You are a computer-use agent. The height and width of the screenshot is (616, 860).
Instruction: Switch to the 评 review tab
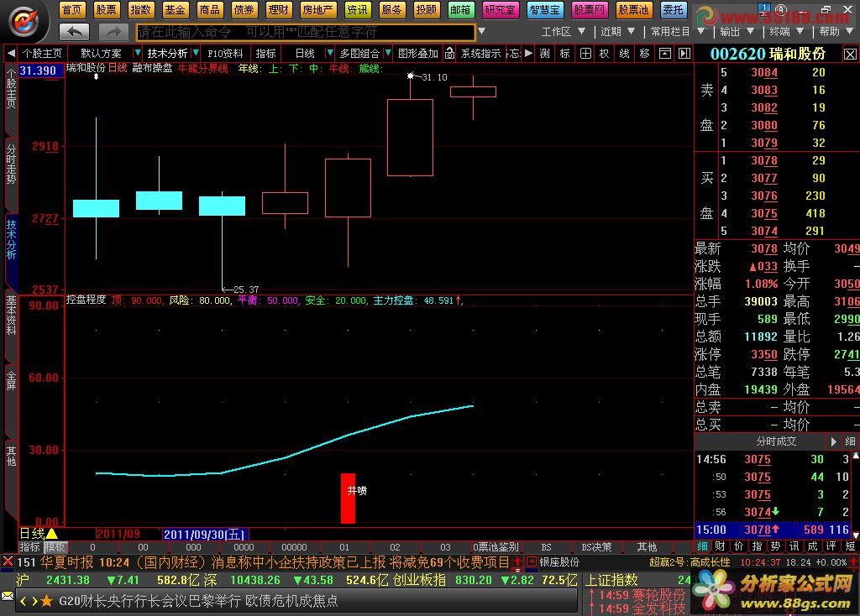(831, 546)
